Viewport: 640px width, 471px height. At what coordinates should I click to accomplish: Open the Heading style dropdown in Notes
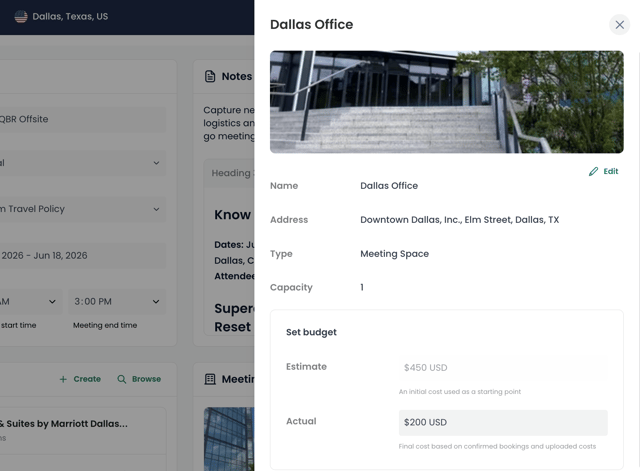click(230, 173)
